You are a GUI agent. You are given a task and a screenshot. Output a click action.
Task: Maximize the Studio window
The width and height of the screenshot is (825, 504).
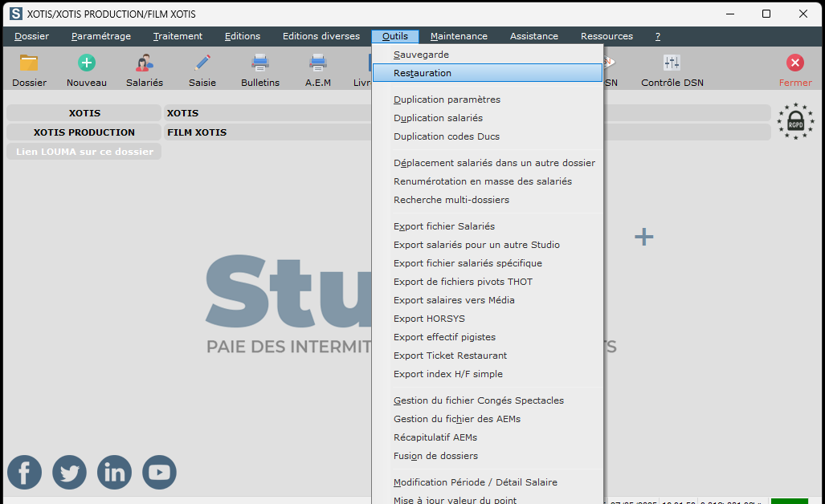coord(766,14)
